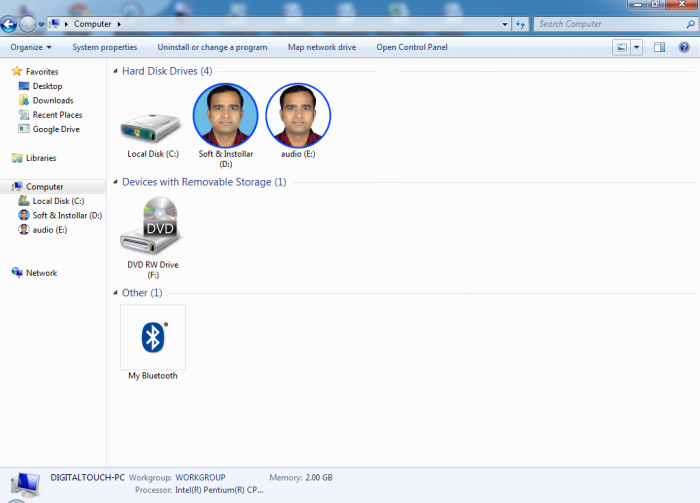The width and height of the screenshot is (700, 503).
Task: Open Recent Places in Favorites
Action: (x=57, y=115)
